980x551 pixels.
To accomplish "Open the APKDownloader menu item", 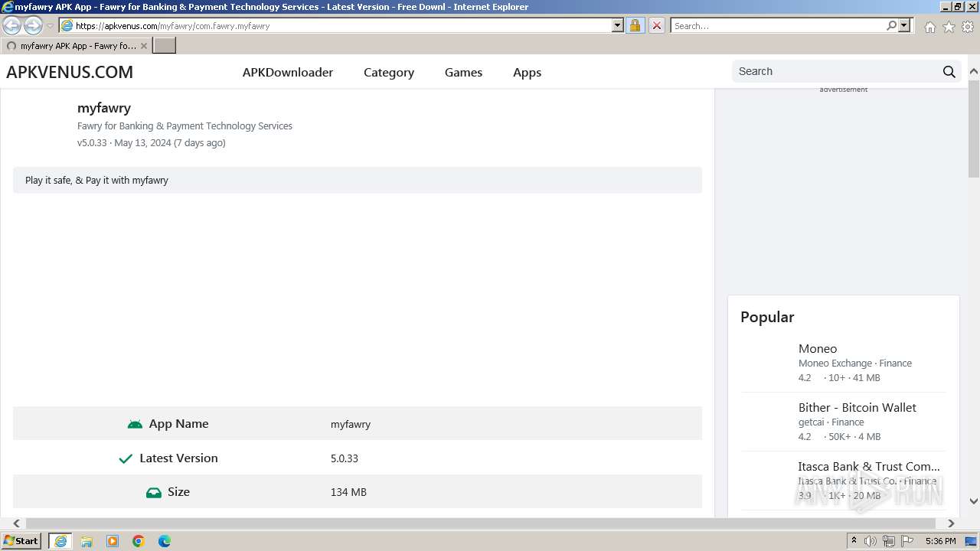I will click(x=288, y=72).
